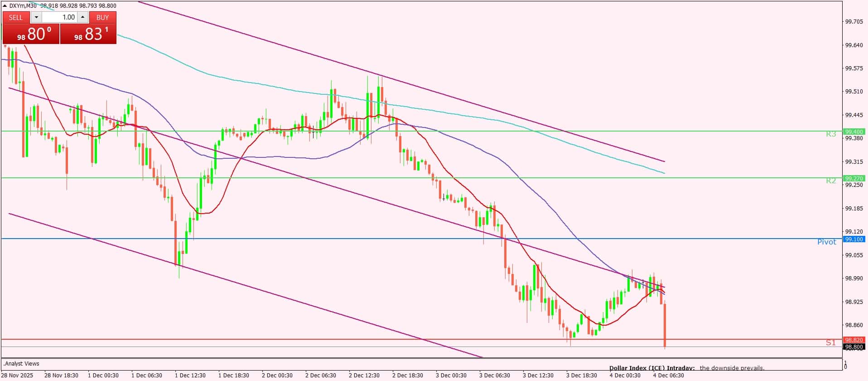Click the 3 Dec 12:30 time label
Screen dimensions: 868x381
click(538, 376)
